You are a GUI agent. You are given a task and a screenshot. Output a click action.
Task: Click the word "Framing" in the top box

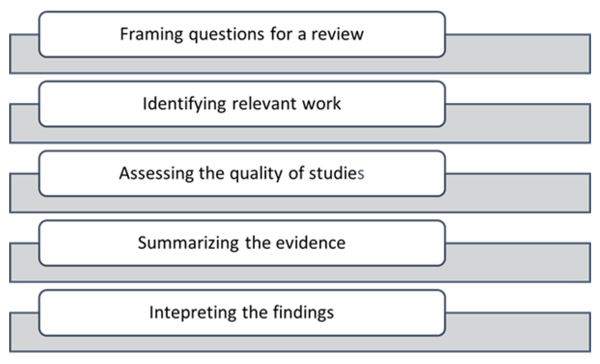(x=151, y=34)
